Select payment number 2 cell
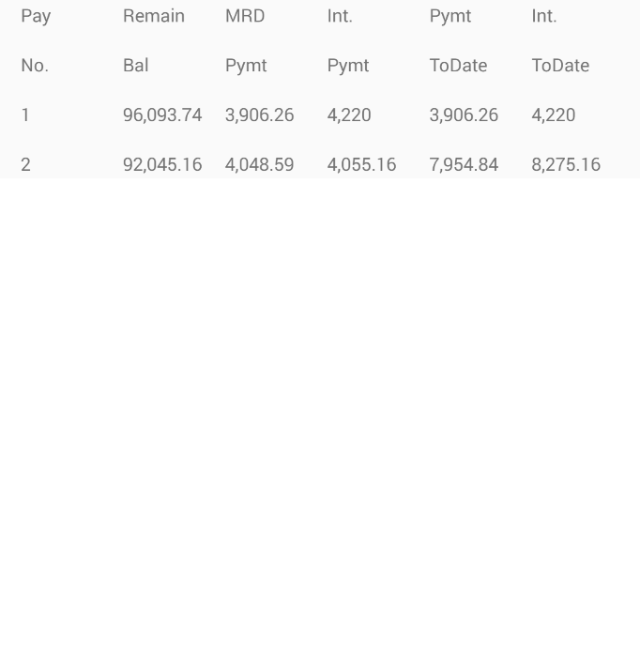Screen dimensions: 640x672 25,164
